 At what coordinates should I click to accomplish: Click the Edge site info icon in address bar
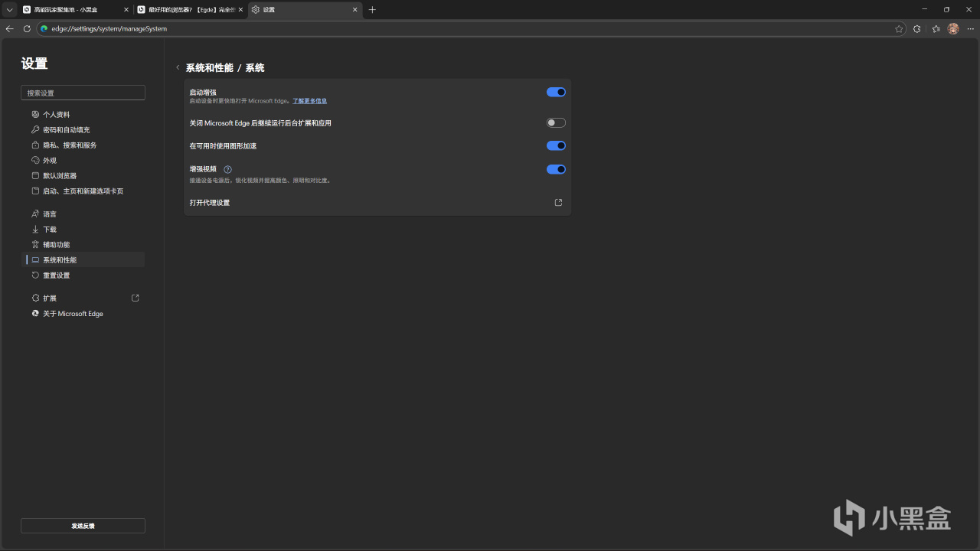coord(44,29)
